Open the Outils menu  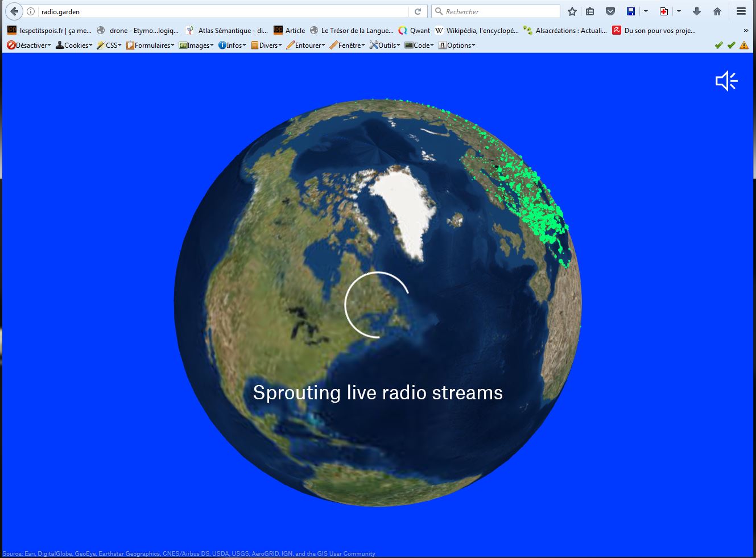click(x=385, y=46)
